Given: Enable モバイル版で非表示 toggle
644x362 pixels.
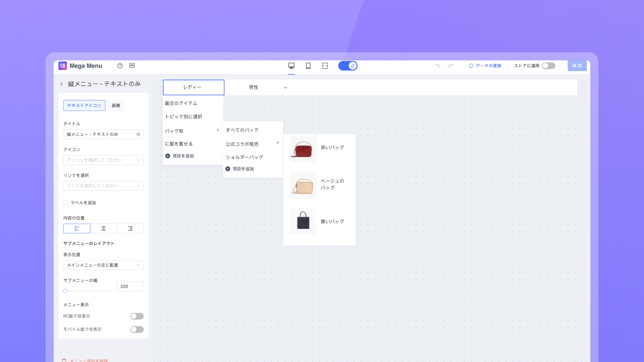Looking at the screenshot, I should pos(137,329).
